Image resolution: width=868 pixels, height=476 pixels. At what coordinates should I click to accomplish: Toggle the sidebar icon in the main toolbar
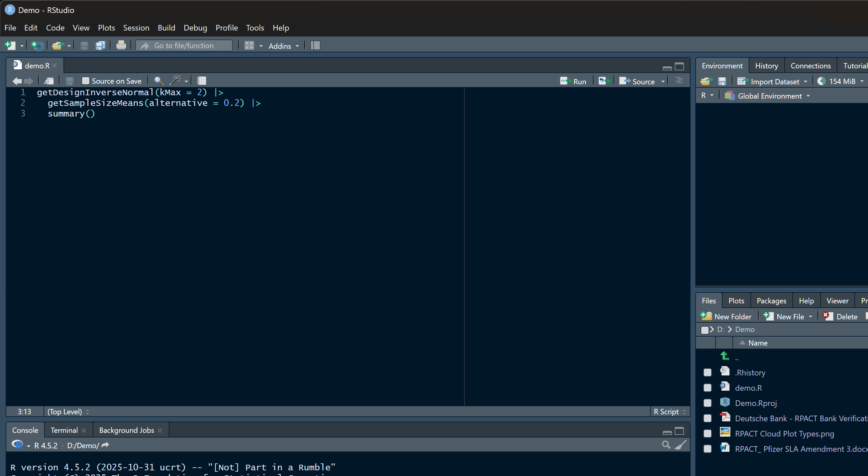tap(315, 45)
